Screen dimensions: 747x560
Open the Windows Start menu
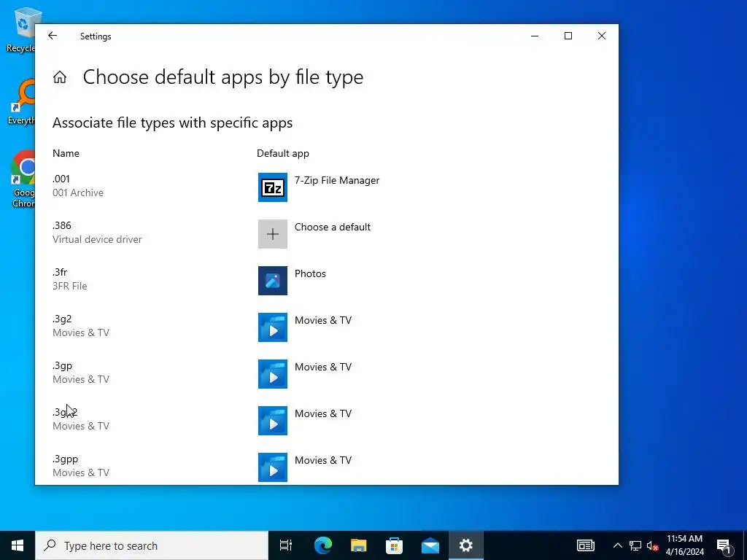click(18, 545)
